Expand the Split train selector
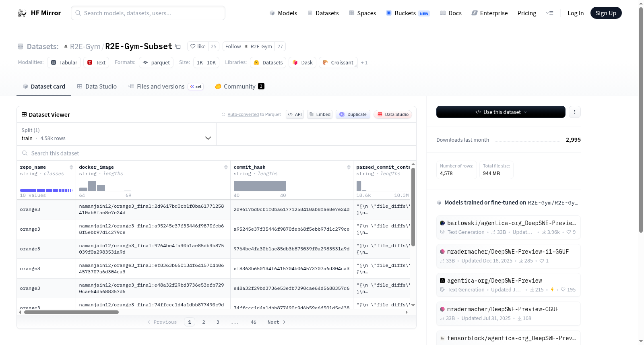This screenshot has height=345, width=644. 117,134
